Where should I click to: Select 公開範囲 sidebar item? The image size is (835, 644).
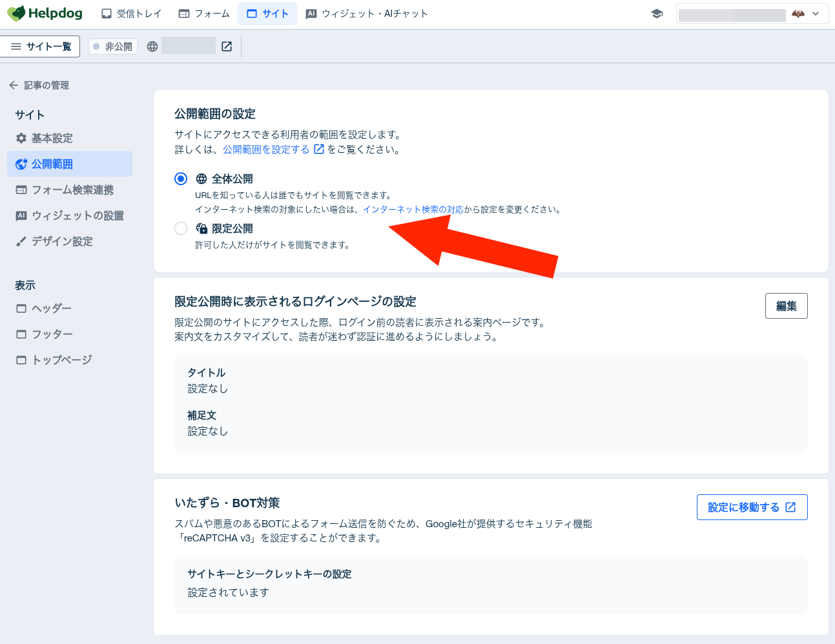point(70,164)
